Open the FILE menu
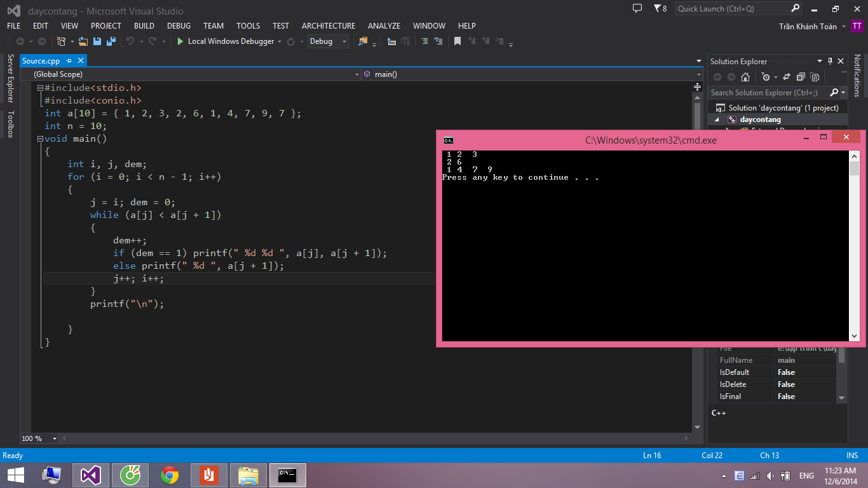The image size is (868, 488). tap(14, 26)
